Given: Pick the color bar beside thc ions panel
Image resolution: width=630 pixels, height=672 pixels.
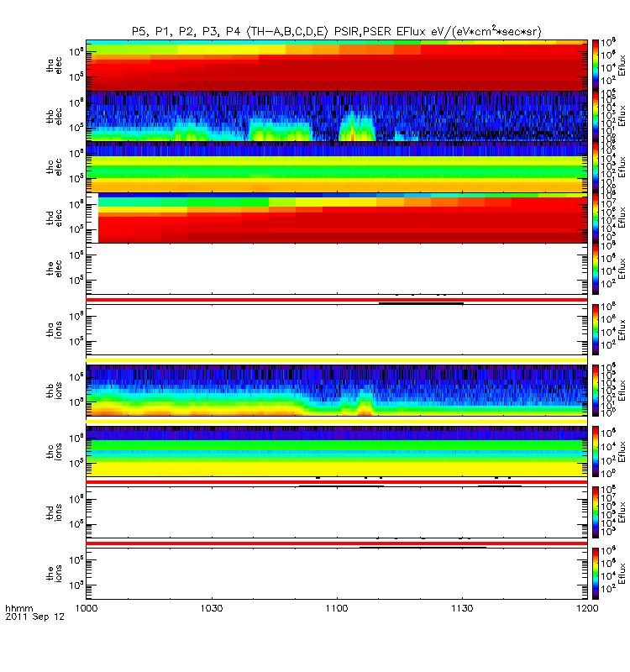Looking at the screenshot, I should (596, 451).
